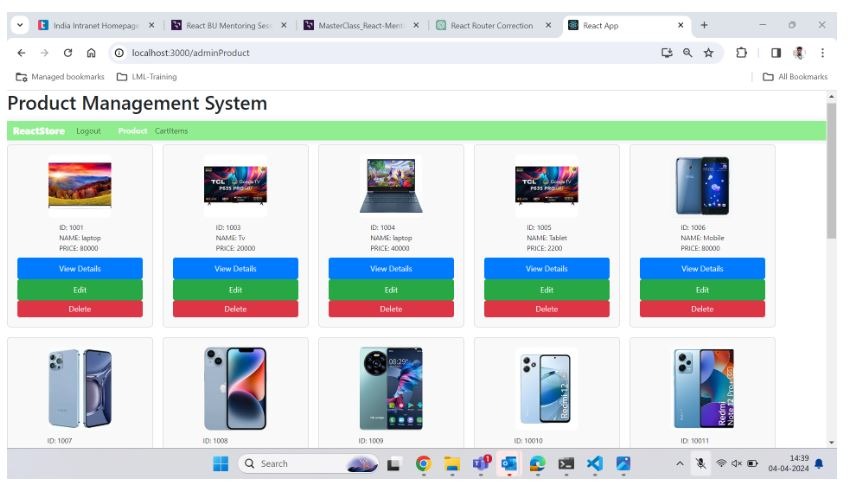Click the page vertical scrollbar thumb
The height and width of the screenshot is (504, 860).
[831, 171]
